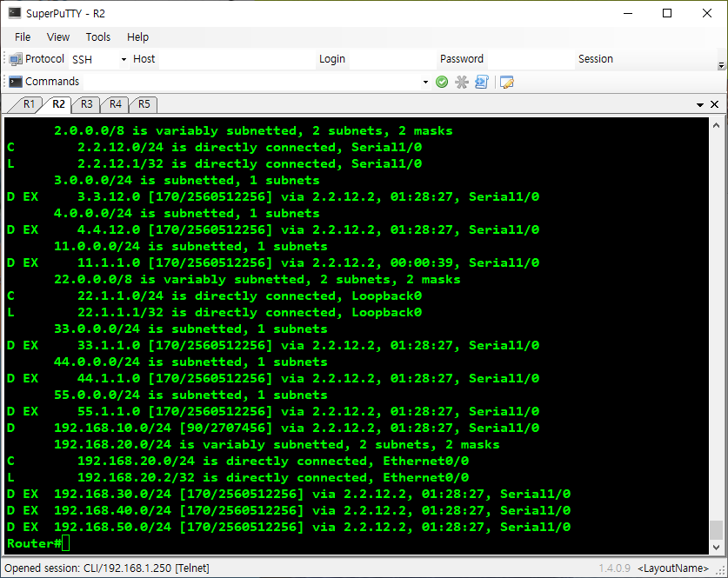Image resolution: width=728 pixels, height=578 pixels.
Task: Click the Session toolbar label
Action: click(595, 59)
